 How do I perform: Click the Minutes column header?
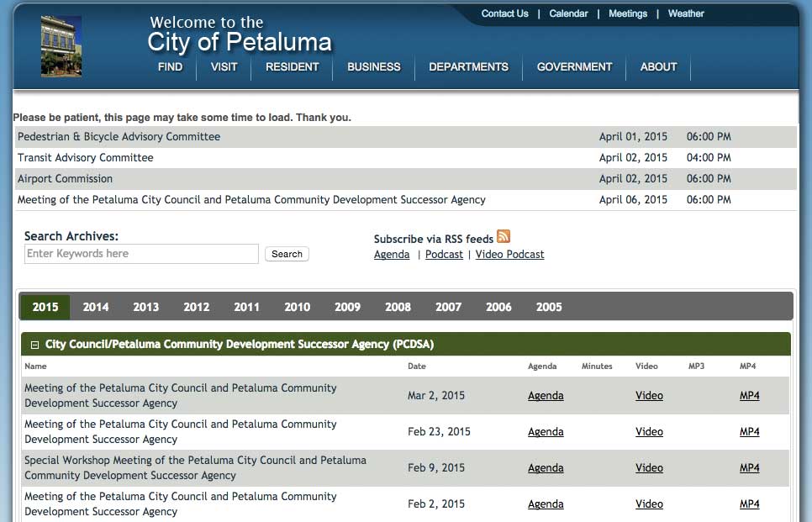597,366
